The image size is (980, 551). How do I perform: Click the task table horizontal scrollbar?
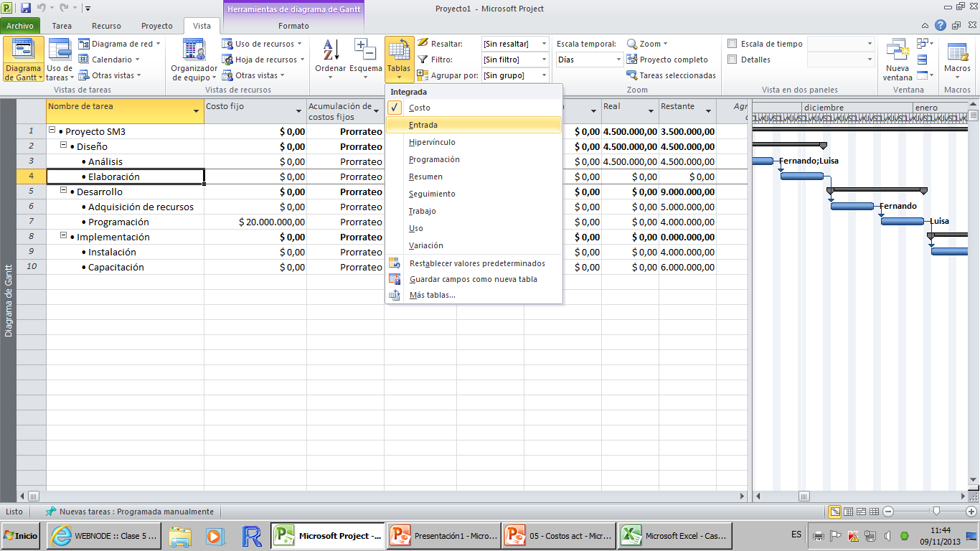click(x=382, y=496)
